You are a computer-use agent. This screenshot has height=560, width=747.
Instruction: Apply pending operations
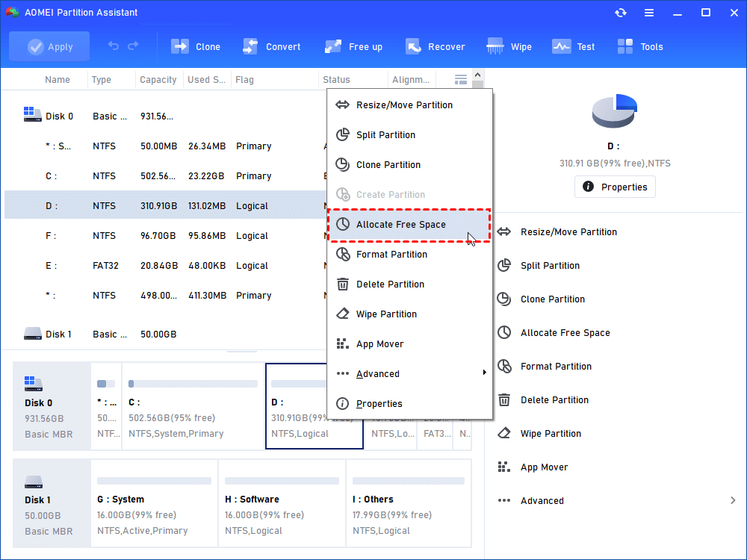(49, 46)
